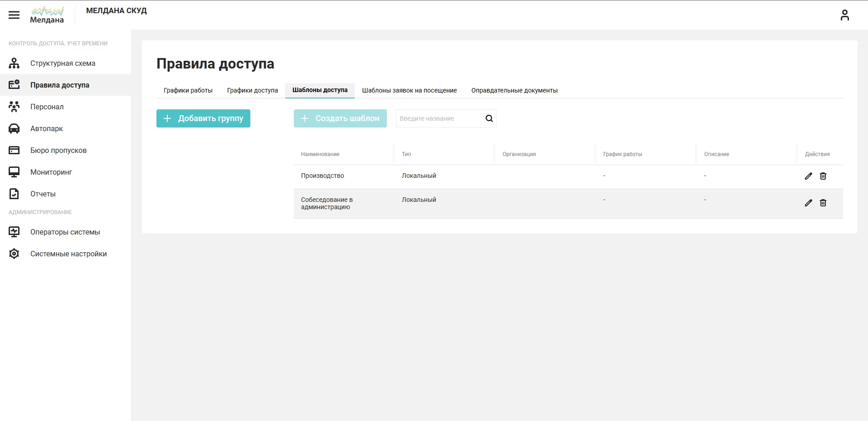Open the Оправдательные документы tab
The height and width of the screenshot is (421, 868).
tap(514, 90)
